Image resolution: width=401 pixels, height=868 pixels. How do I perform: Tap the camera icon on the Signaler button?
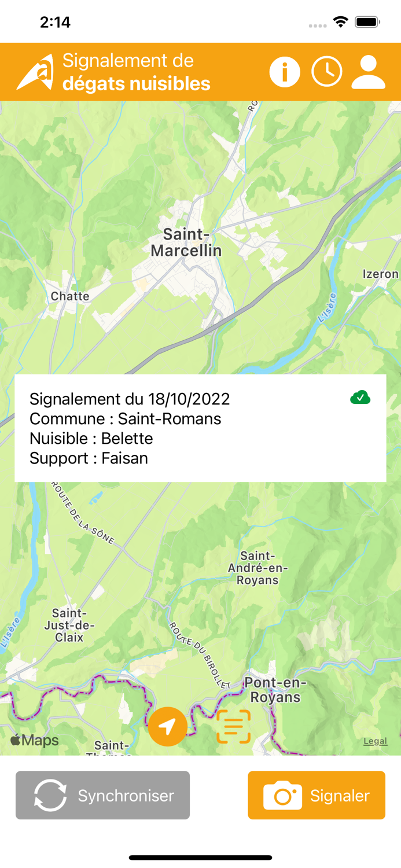(x=283, y=795)
